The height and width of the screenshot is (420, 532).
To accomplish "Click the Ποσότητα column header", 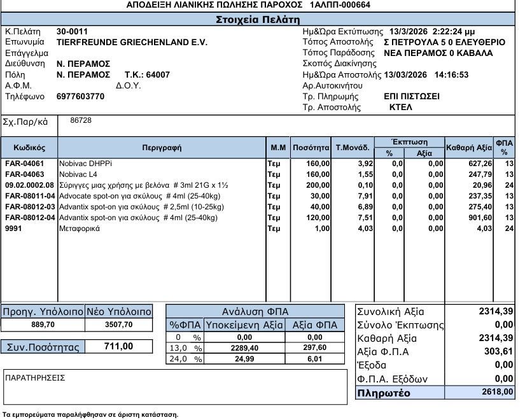I will coord(311,148).
